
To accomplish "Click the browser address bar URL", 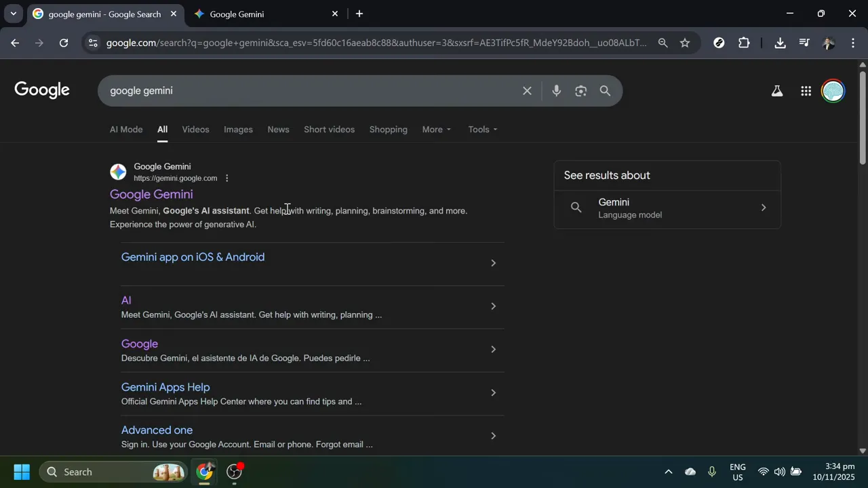I will click(376, 43).
